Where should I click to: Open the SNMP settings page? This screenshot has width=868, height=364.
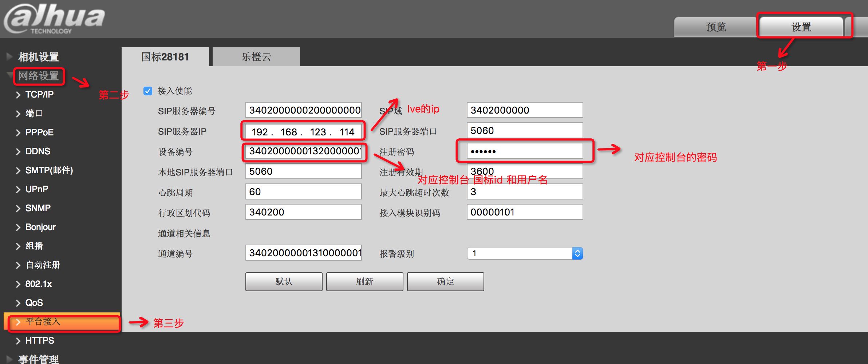38,208
